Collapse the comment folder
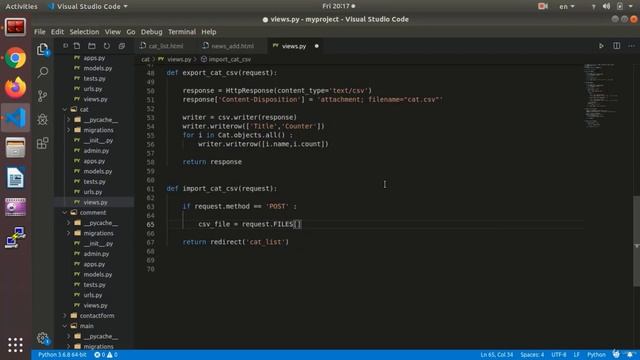 click(65, 212)
